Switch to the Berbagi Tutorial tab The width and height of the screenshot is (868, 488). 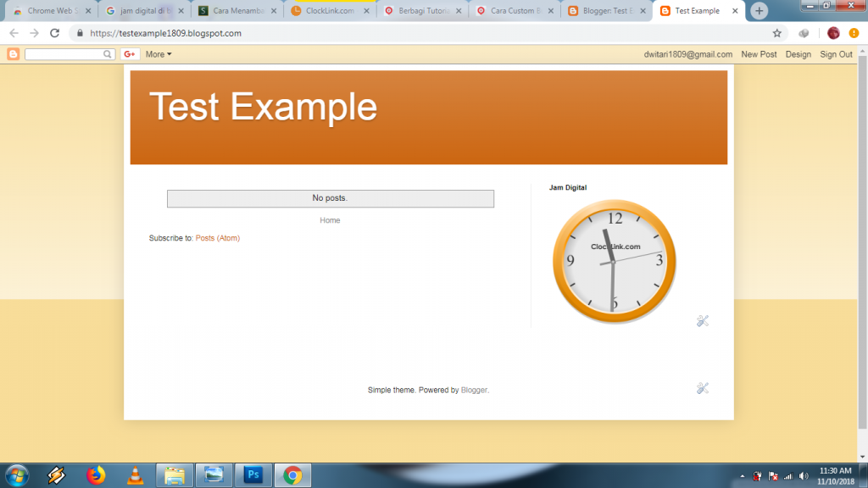pos(422,10)
